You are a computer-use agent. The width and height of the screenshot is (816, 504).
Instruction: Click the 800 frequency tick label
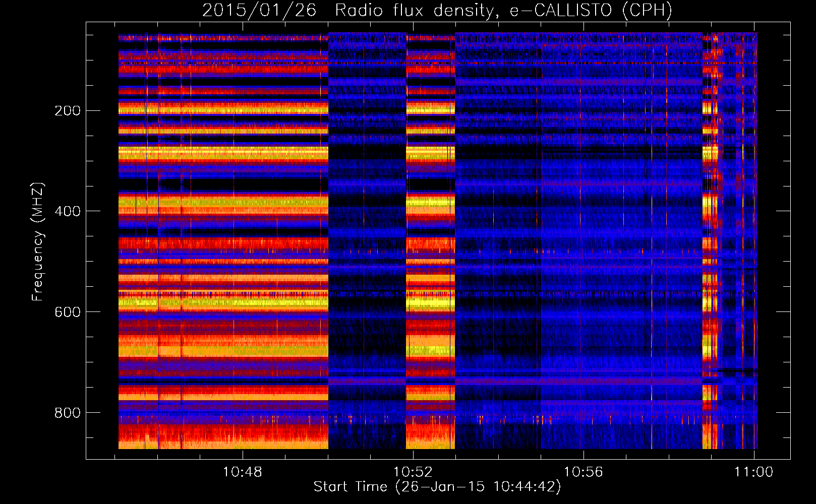point(68,413)
